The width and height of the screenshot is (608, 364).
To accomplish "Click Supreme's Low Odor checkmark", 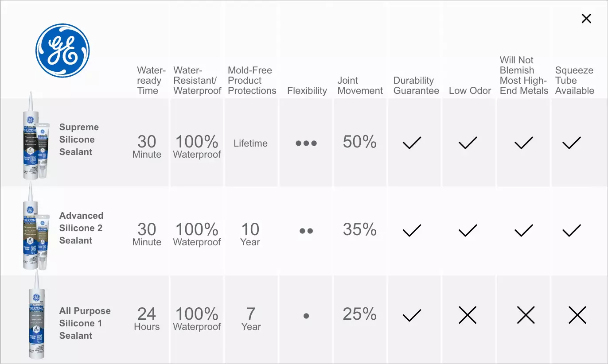I will click(x=468, y=143).
